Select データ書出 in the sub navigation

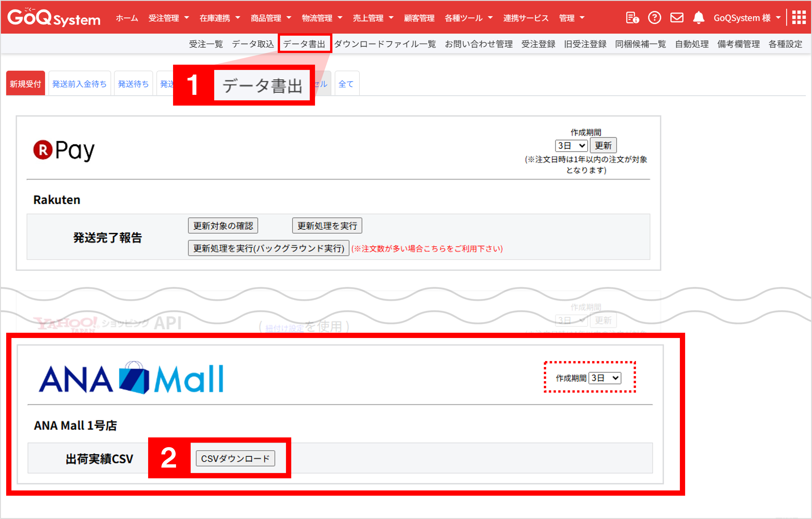(304, 44)
